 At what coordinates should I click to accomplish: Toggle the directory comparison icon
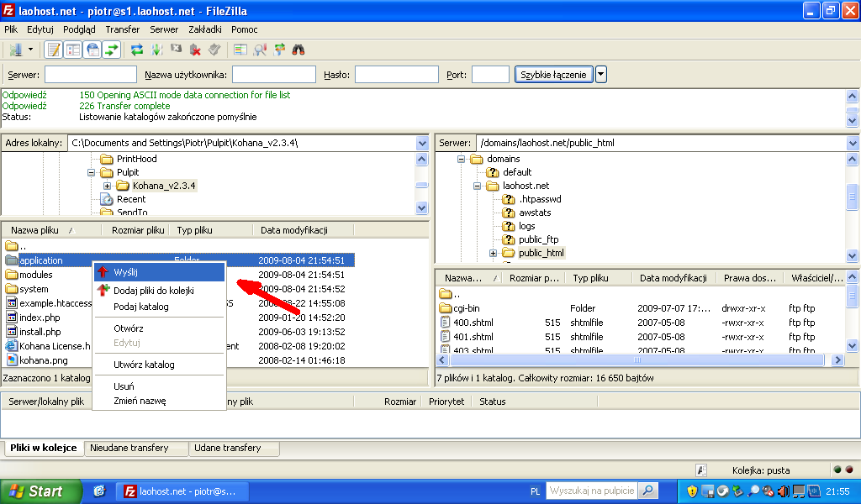(260, 50)
